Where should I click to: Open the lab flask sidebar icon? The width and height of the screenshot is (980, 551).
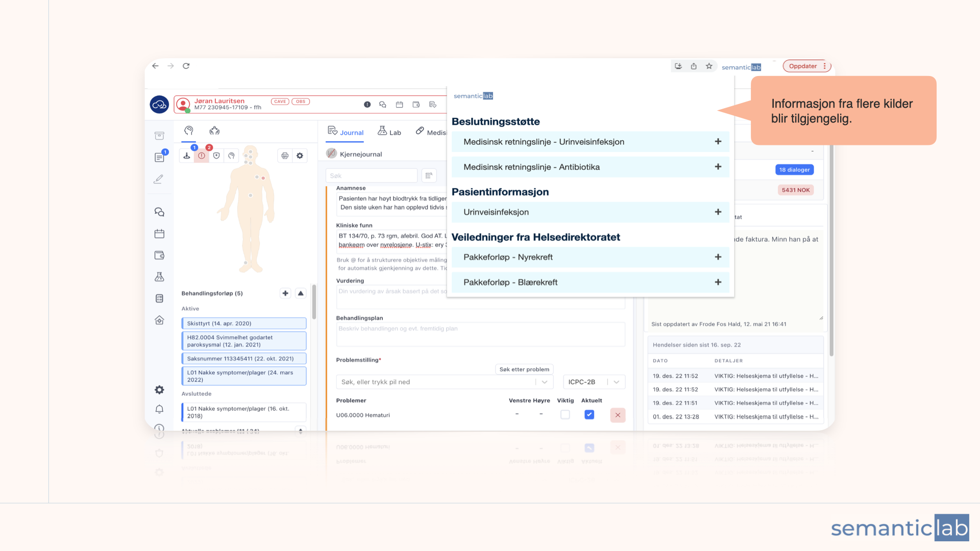159,277
